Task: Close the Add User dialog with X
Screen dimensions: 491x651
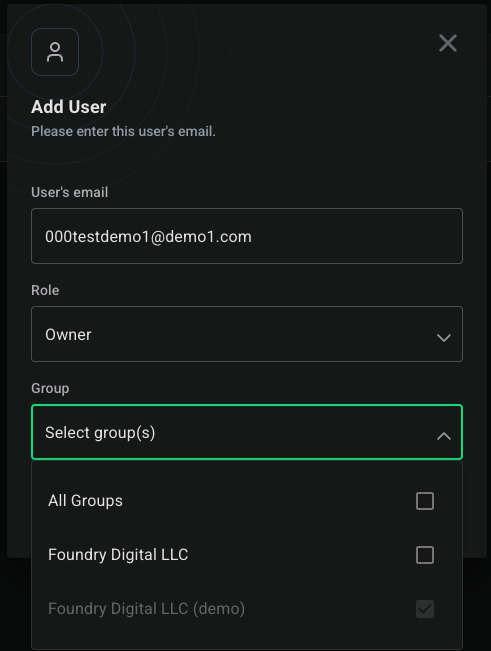Action: coord(448,43)
